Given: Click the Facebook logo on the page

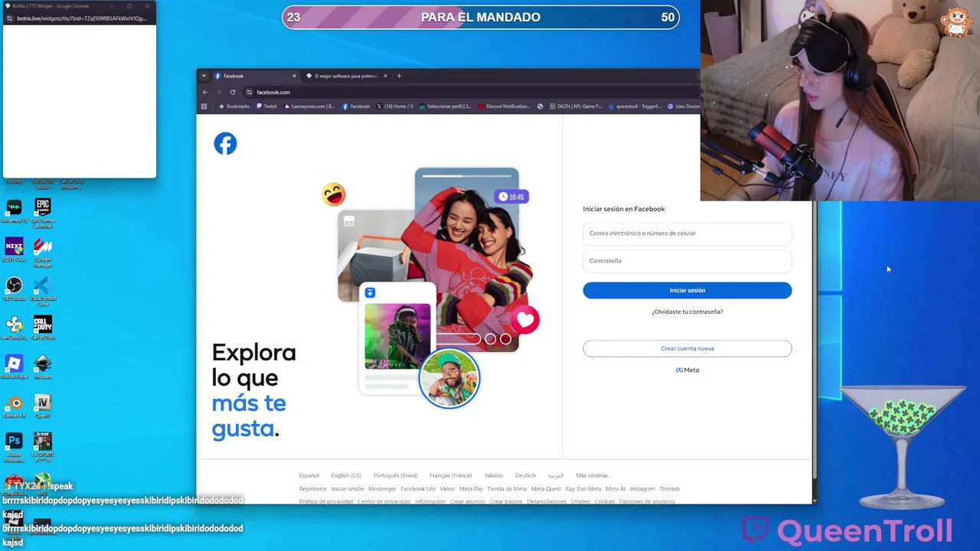Looking at the screenshot, I should pyautogui.click(x=225, y=143).
